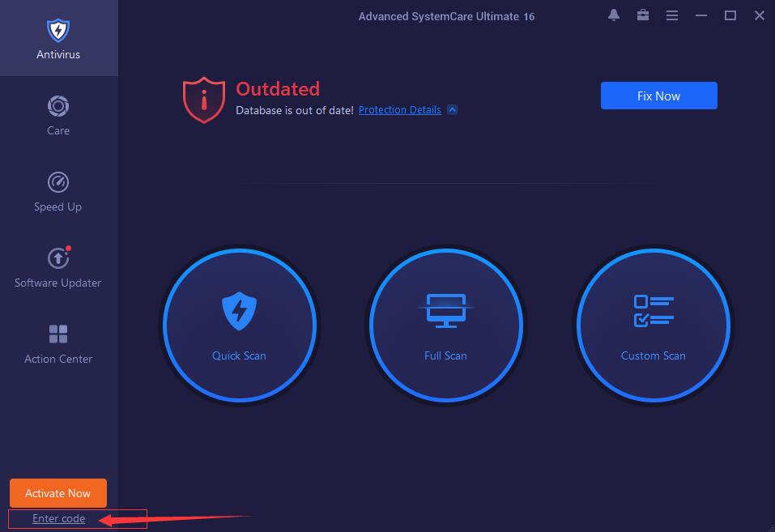This screenshot has width=775, height=532.
Task: Click the 'Outdated' status heading
Action: [x=278, y=89]
